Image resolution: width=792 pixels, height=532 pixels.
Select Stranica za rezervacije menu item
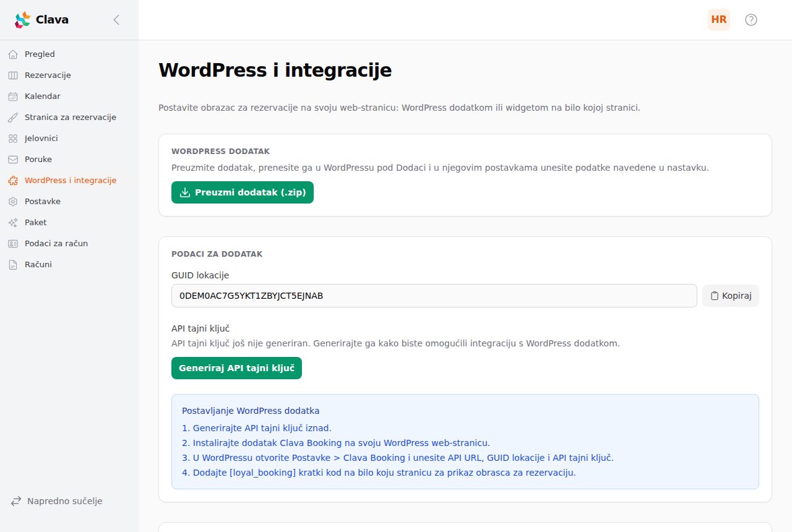click(x=69, y=118)
